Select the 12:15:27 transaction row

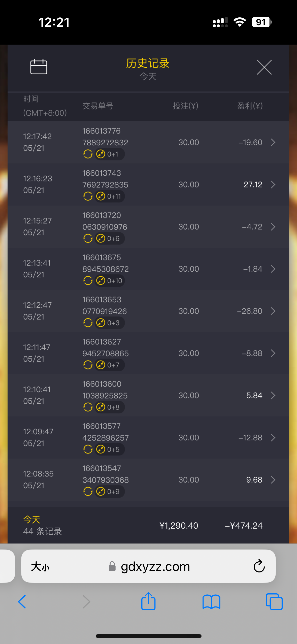click(x=148, y=227)
